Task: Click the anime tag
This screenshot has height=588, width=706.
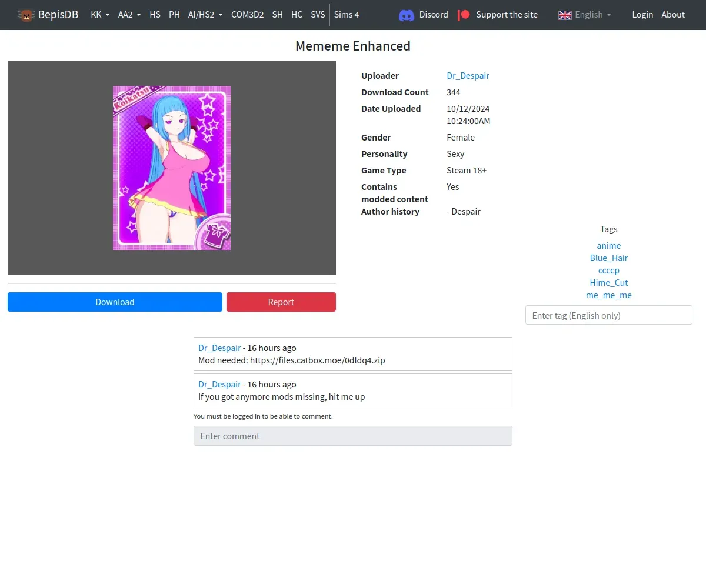Action: pyautogui.click(x=609, y=245)
